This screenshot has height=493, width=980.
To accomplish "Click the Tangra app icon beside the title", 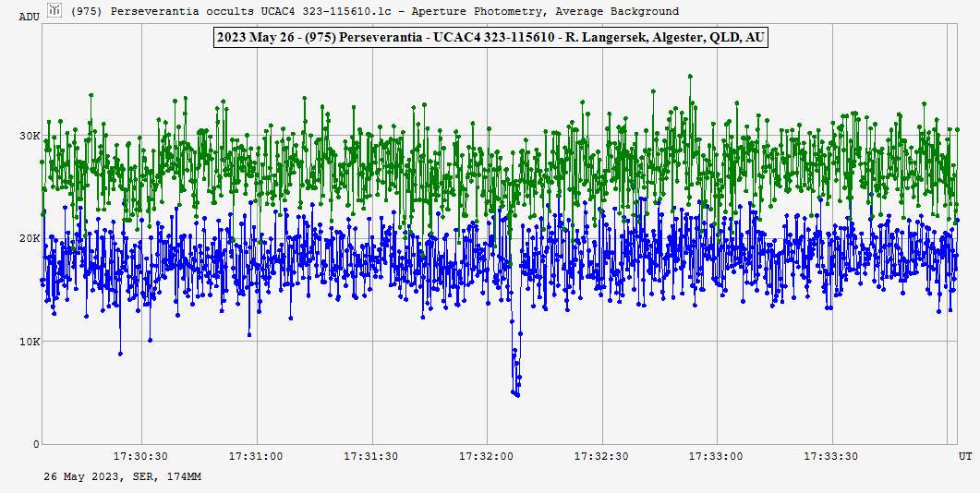I will tap(55, 9).
